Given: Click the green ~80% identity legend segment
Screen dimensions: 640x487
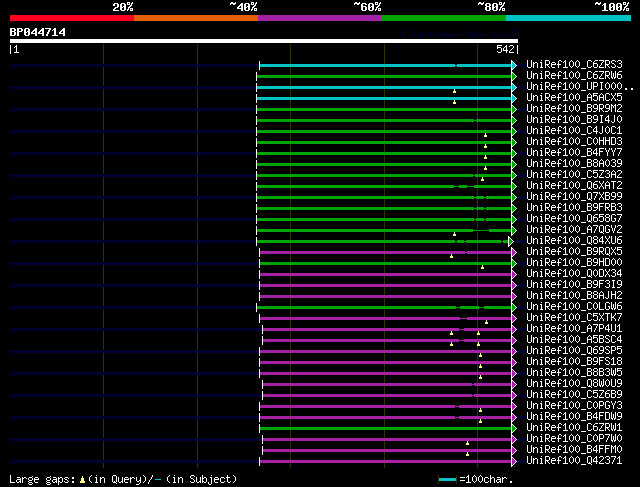Looking at the screenshot, I should point(444,18).
